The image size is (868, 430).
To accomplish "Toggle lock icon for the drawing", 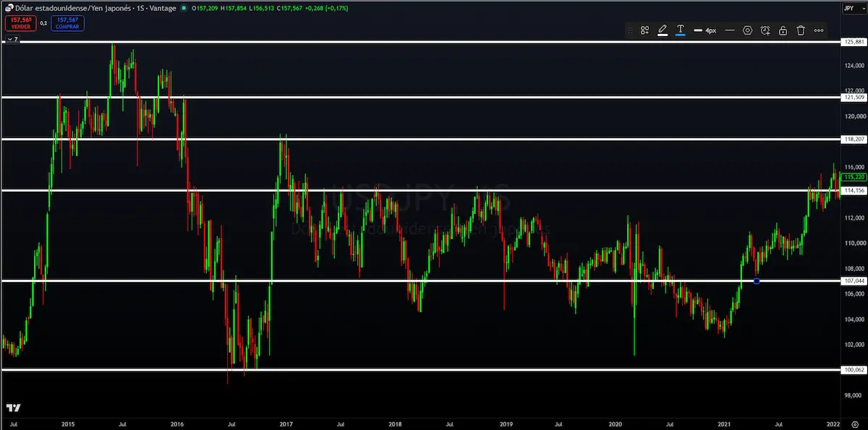I will 783,30.
